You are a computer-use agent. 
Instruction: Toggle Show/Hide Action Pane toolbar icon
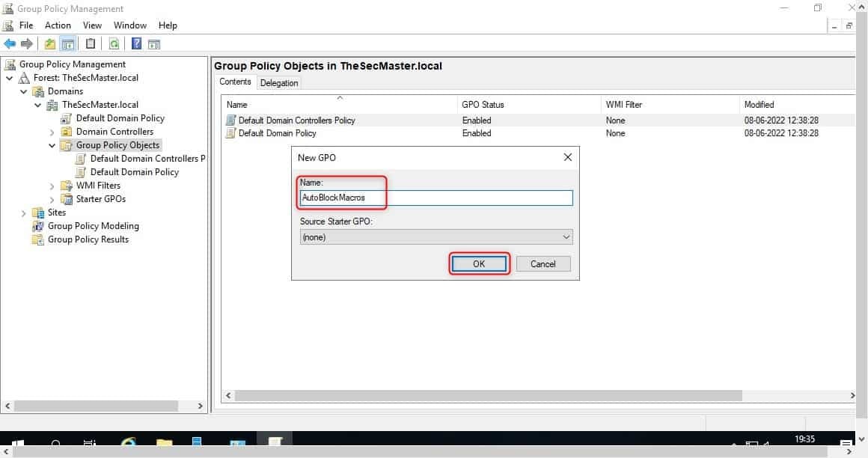click(154, 43)
